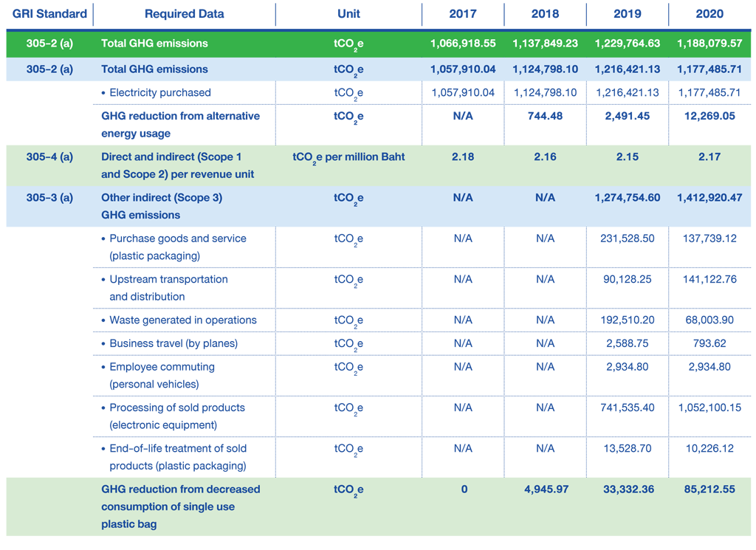Image resolution: width=756 pixels, height=550 pixels.
Task: Select the value 68,003.90
Action: (709, 320)
